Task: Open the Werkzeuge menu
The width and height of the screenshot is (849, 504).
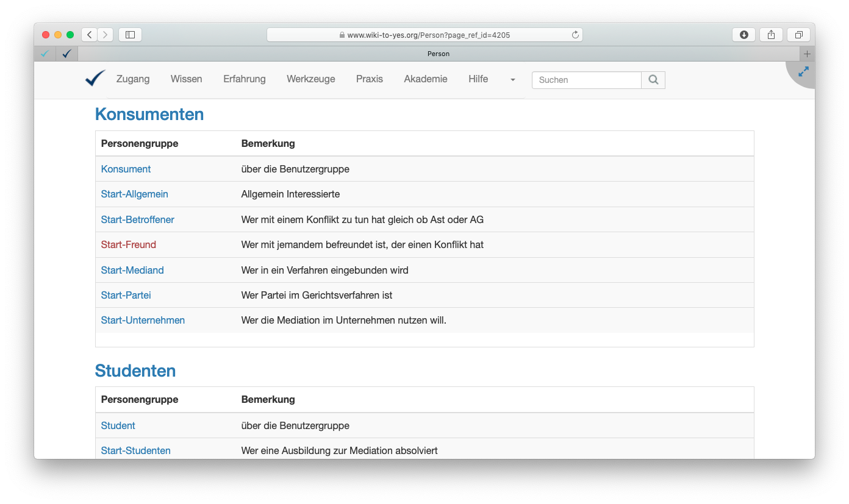Action: click(x=310, y=79)
